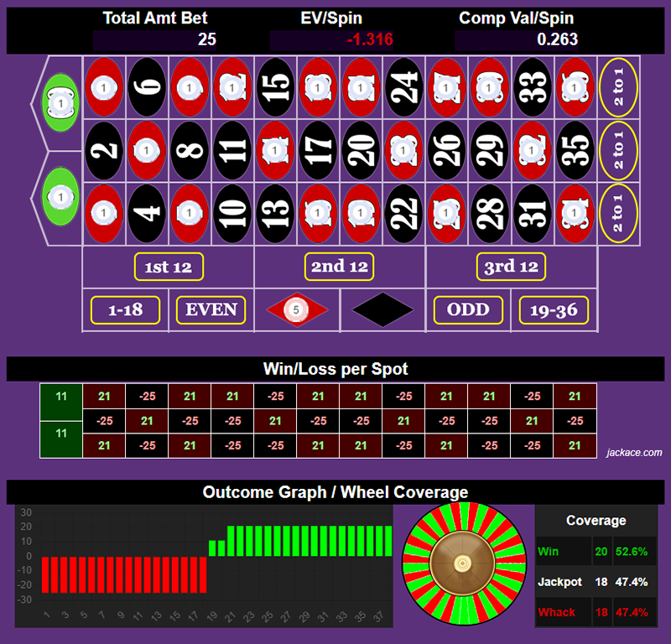Click the Jackpot coverage row label

pyautogui.click(x=559, y=582)
